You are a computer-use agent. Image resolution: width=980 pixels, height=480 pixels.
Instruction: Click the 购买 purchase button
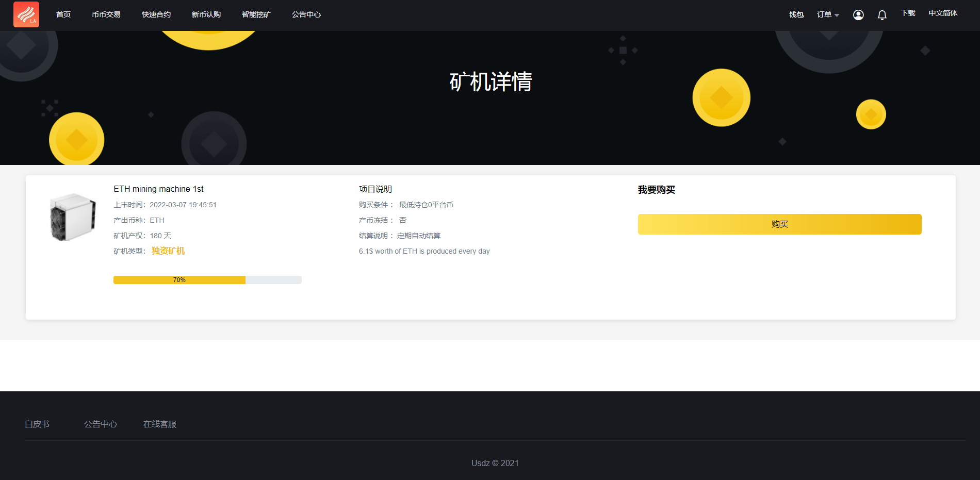pos(779,224)
